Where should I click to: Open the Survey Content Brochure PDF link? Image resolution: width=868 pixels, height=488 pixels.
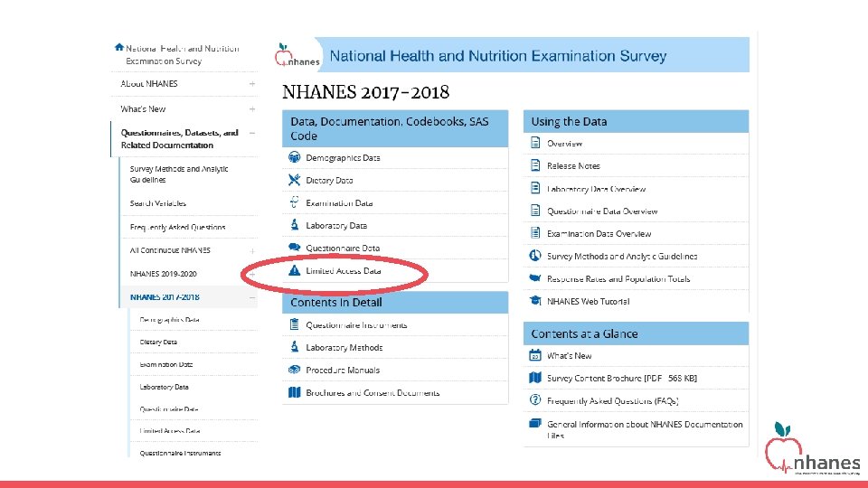[622, 378]
